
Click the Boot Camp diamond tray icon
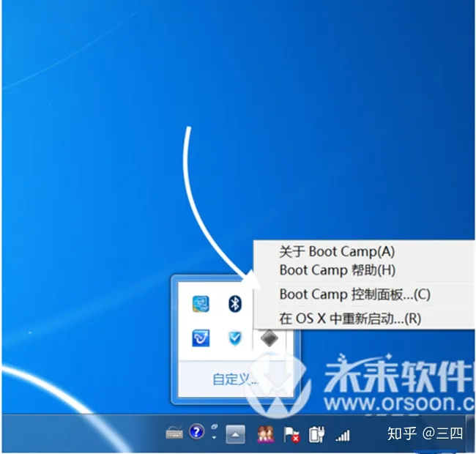click(x=269, y=338)
